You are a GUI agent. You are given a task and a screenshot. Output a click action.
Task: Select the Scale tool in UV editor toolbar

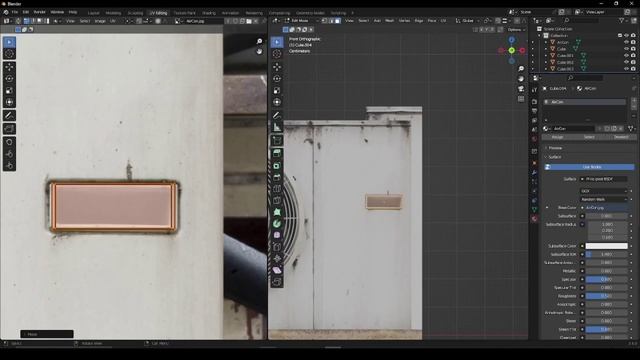(x=9, y=91)
